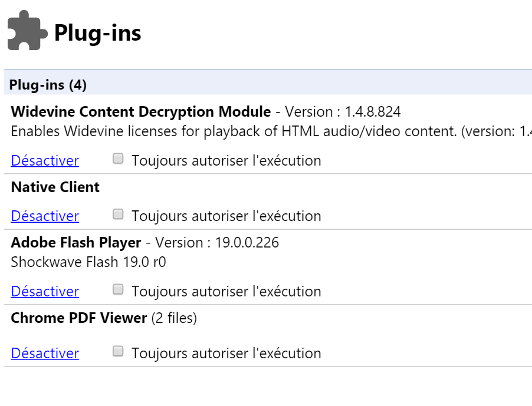Image resolution: width=532 pixels, height=406 pixels.
Task: Click the Shockwave Flash 19.0 r0 description
Action: [x=88, y=262]
